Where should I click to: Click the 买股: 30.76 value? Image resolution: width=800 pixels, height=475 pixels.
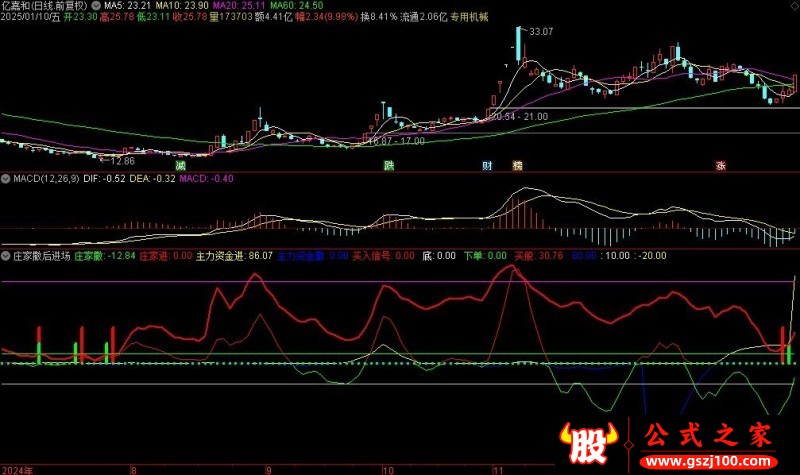coord(538,256)
